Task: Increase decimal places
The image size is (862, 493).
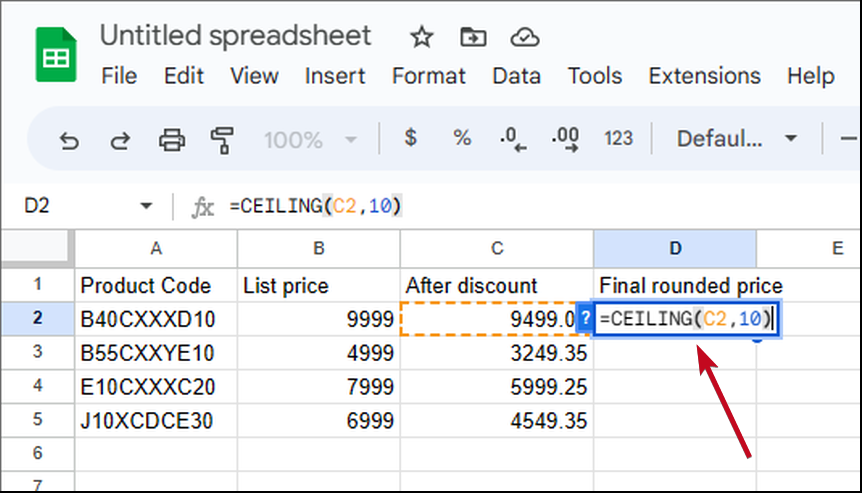Action: [x=565, y=139]
